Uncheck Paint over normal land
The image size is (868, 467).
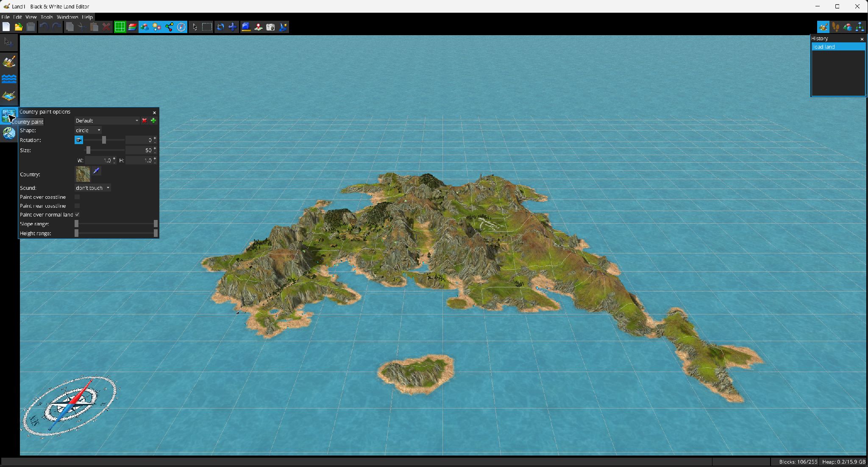point(77,215)
